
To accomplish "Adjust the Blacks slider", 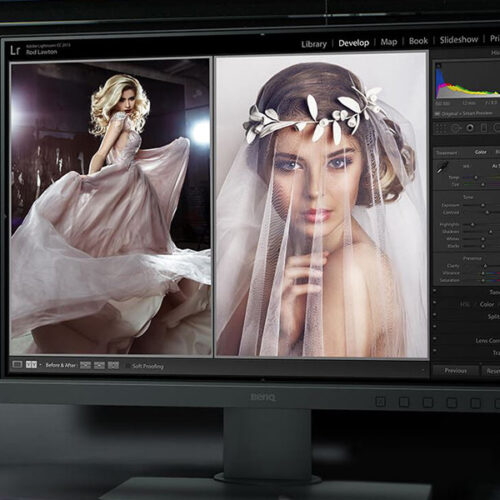I will [482, 246].
